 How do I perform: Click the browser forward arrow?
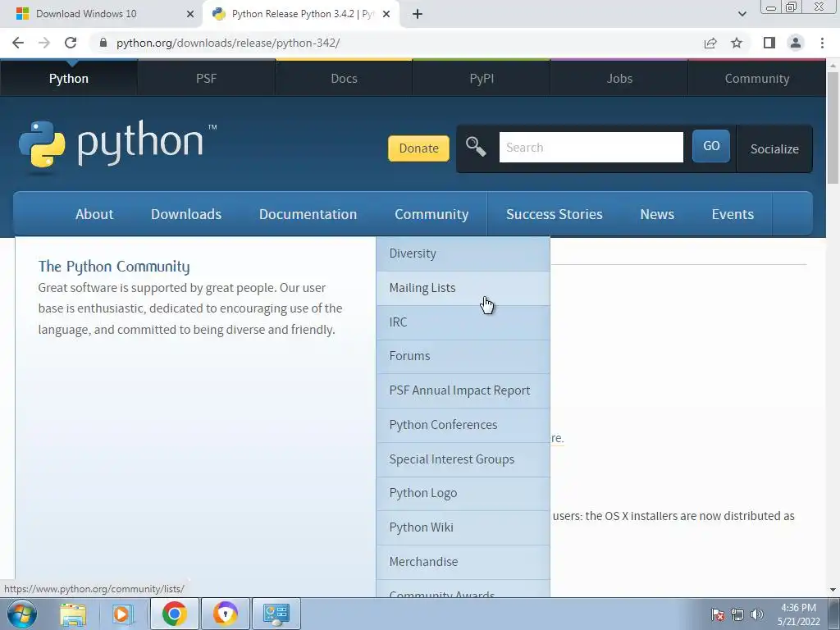click(44, 43)
